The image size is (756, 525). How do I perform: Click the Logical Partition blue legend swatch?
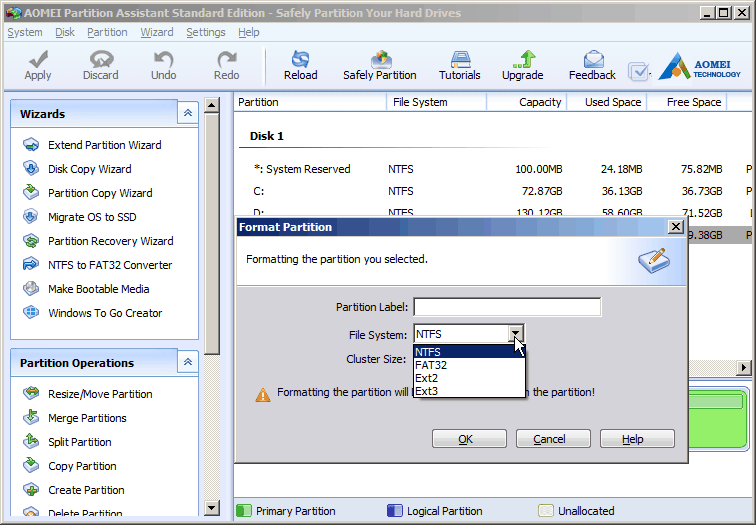[x=395, y=511]
